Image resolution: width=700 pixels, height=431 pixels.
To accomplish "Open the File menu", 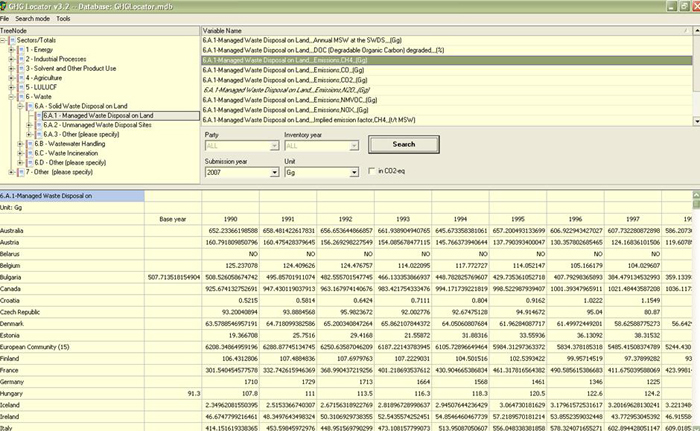I will pos(6,19).
